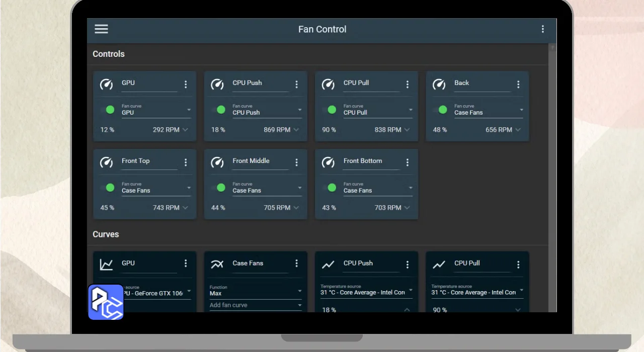Image resolution: width=644 pixels, height=352 pixels.
Task: Click the speedometer icon on GPU control card
Action: [x=106, y=84]
